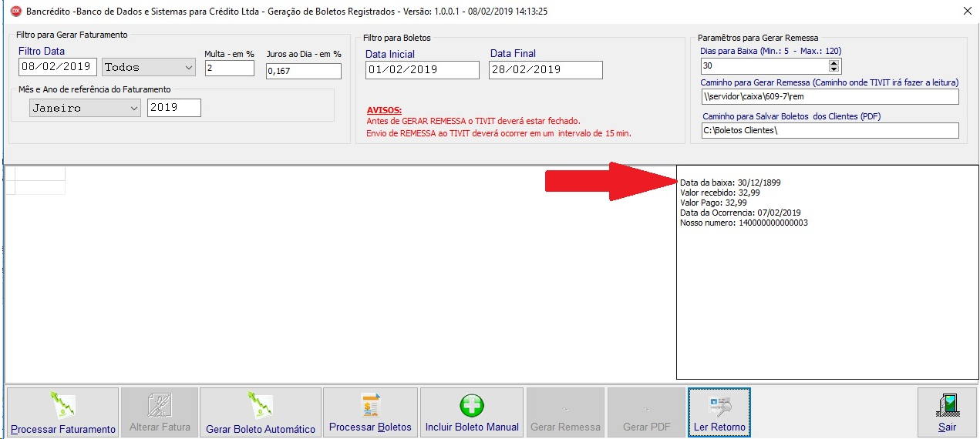Screen dimensions: 980x439
Task: Click 'Mês e Ano de referência do Faturamento' label
Action: tap(95, 89)
